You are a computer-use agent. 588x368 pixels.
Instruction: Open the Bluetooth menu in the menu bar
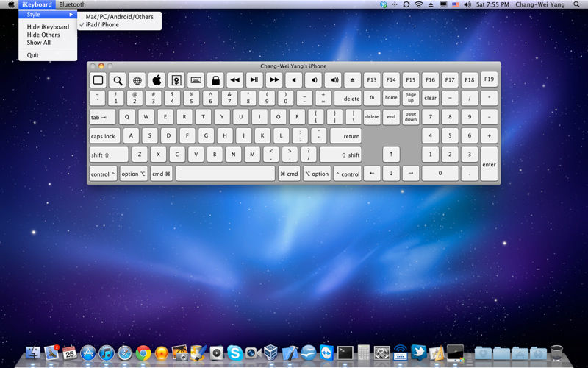(x=72, y=4)
